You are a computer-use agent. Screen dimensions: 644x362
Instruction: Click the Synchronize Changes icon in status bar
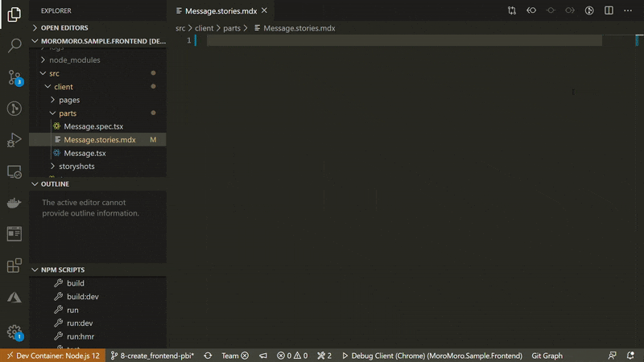[208, 356]
